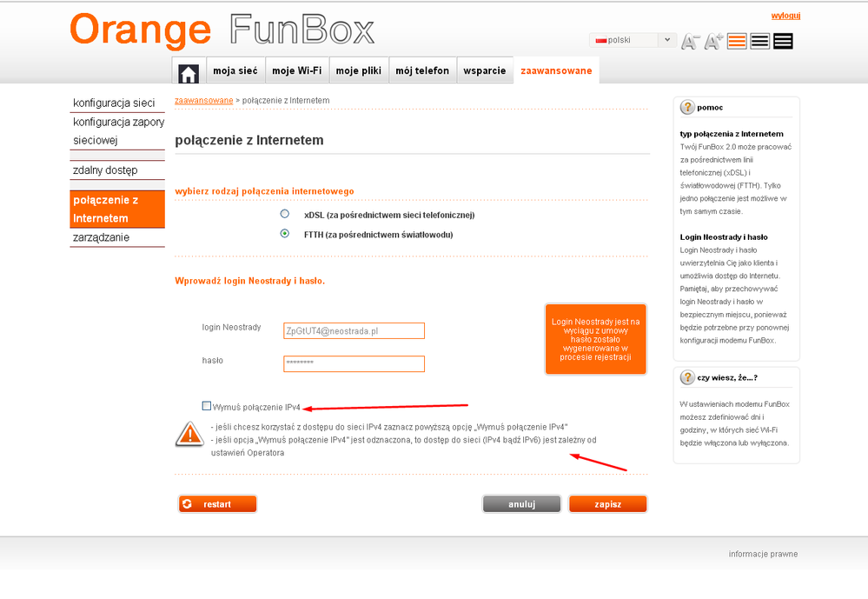Select xDSL connection type
Screen dimensions: 868x599
point(284,214)
